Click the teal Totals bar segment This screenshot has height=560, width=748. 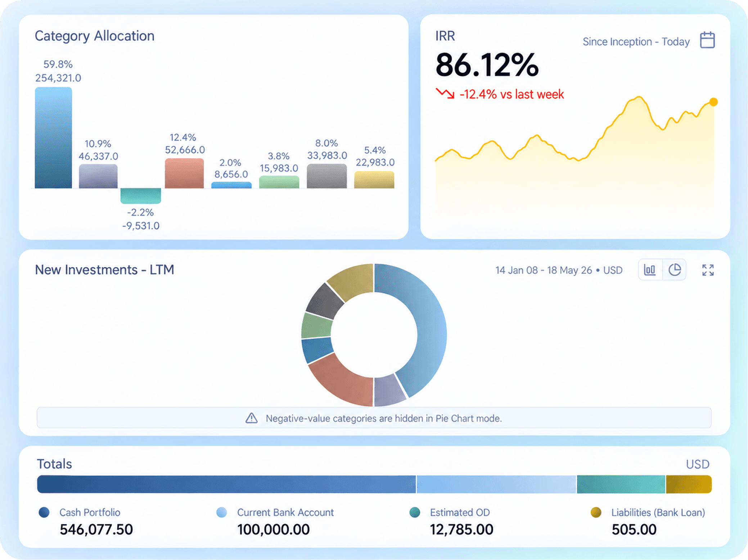621,484
